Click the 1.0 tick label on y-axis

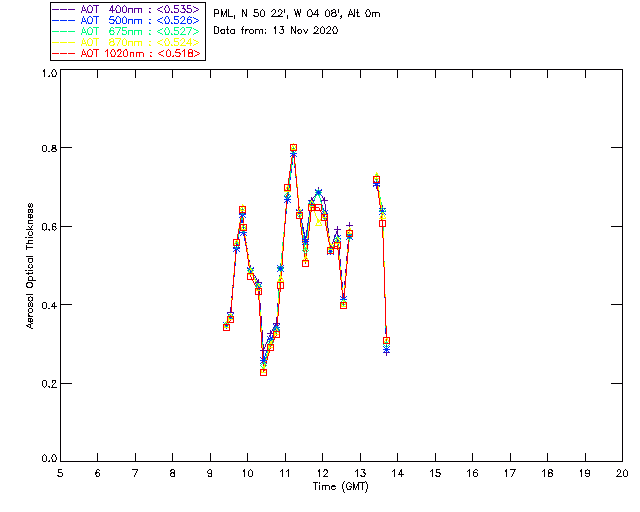coord(49,73)
